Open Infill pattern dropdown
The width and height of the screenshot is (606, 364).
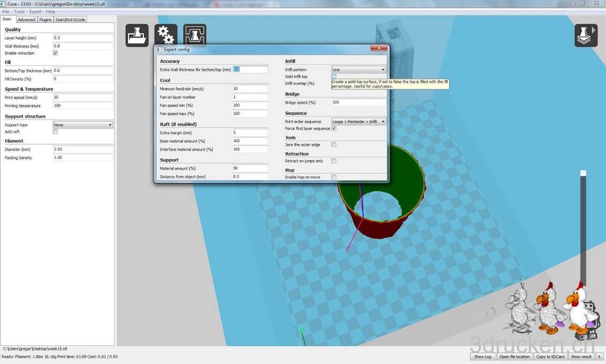pyautogui.click(x=358, y=69)
